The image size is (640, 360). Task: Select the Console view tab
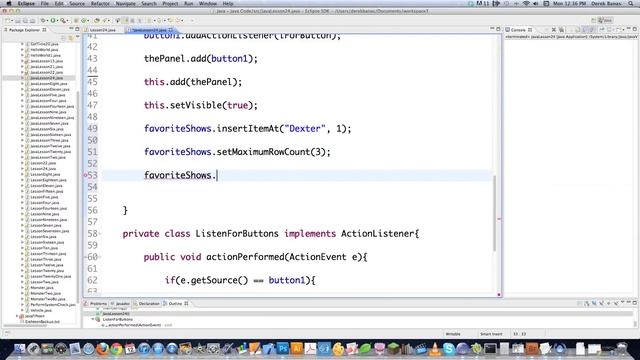pyautogui.click(x=518, y=30)
